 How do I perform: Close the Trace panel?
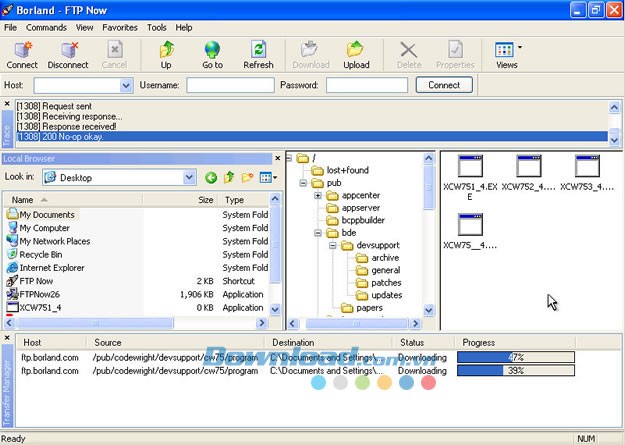(x=7, y=104)
